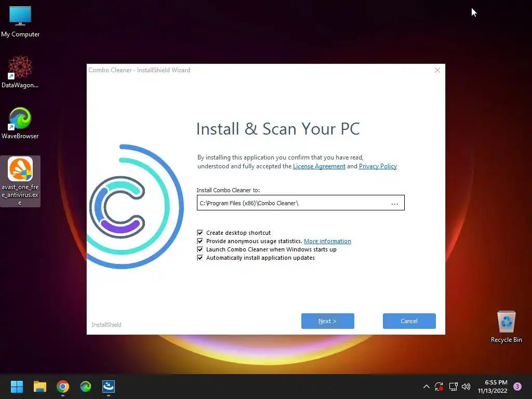
Task: Open the notification badge showing 3
Action: [x=517, y=387]
